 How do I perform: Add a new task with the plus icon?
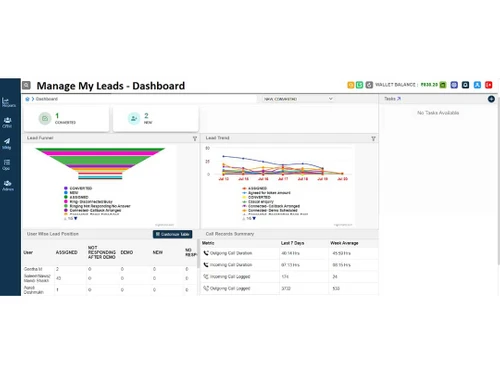[491, 99]
